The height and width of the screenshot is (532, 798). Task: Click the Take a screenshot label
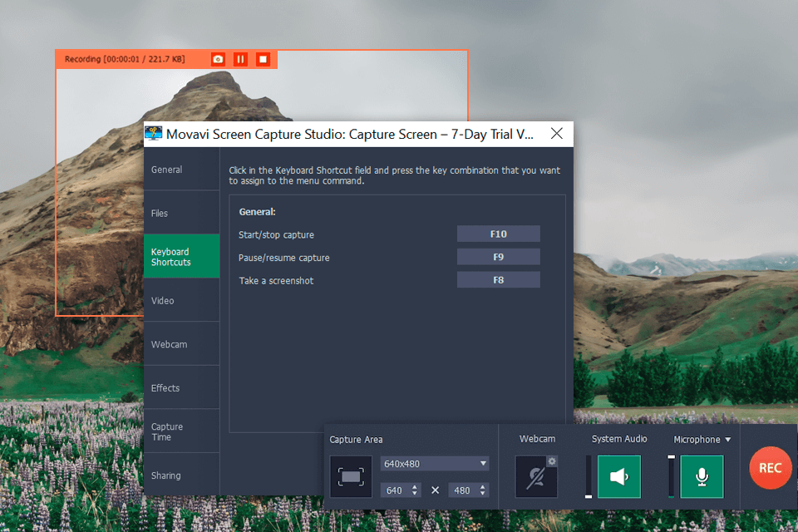[276, 280]
